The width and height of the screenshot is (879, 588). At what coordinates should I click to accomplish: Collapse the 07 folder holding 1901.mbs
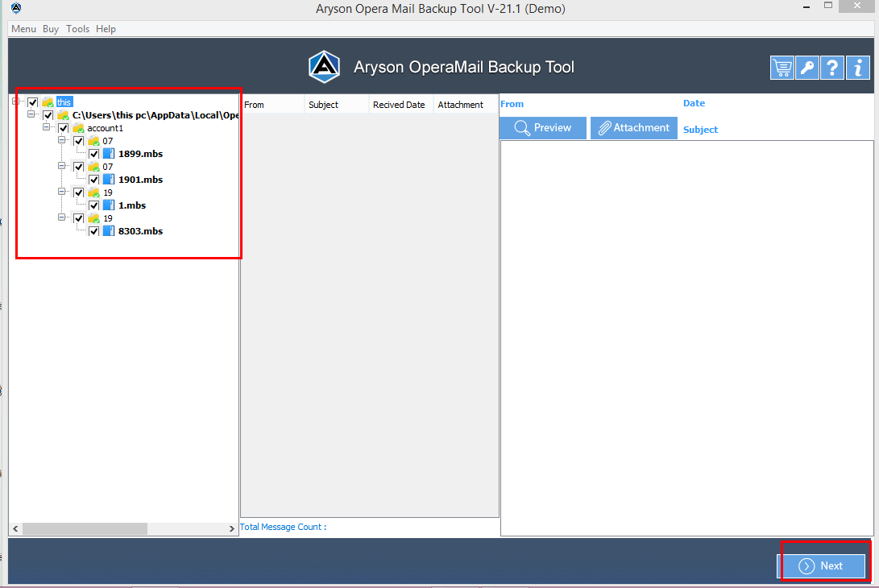coord(62,166)
